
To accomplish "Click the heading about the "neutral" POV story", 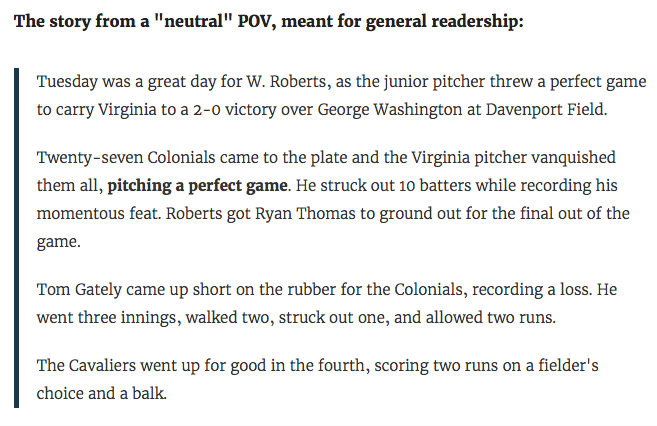I will 269,21.
